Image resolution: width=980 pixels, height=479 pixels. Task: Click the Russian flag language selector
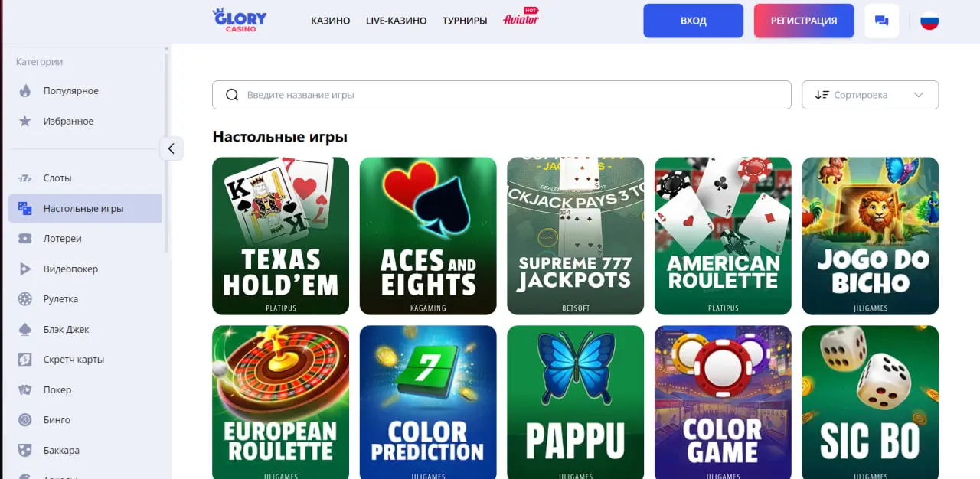pyautogui.click(x=929, y=21)
